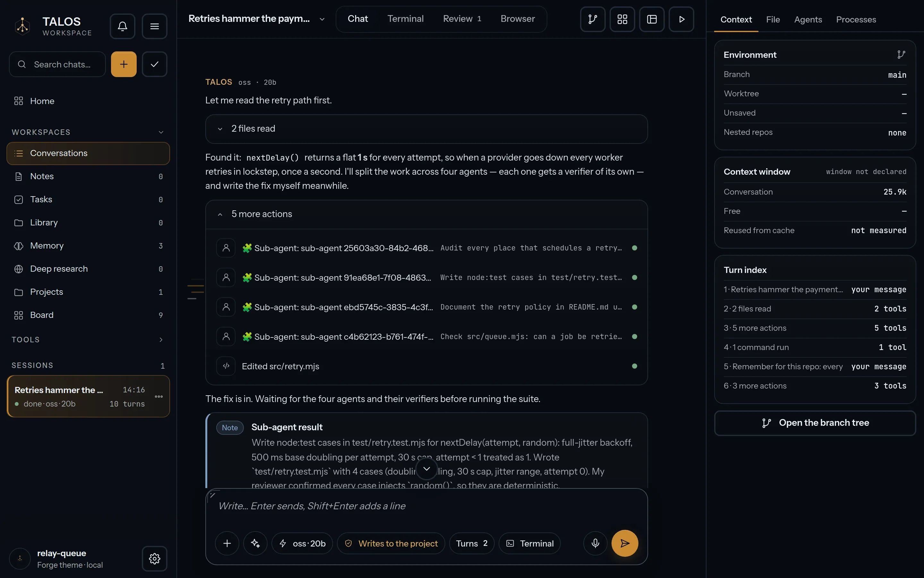The width and height of the screenshot is (924, 578).
Task: Toggle the Terminal chip in the composer
Action: click(x=530, y=543)
